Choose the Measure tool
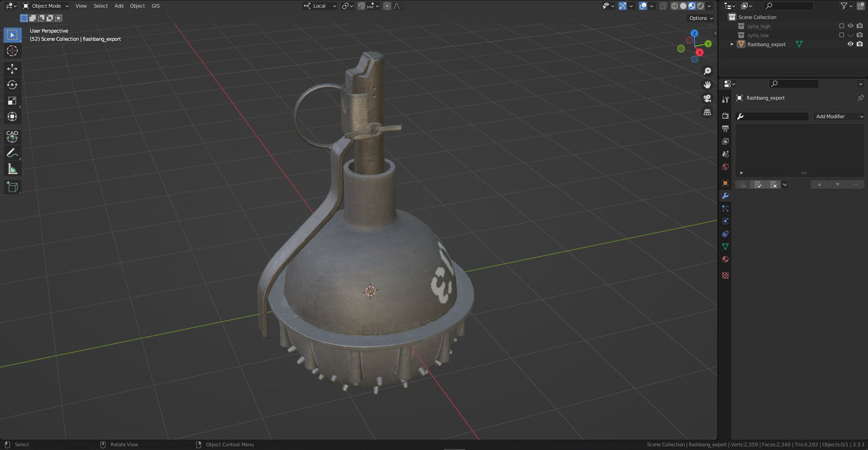 (x=12, y=169)
